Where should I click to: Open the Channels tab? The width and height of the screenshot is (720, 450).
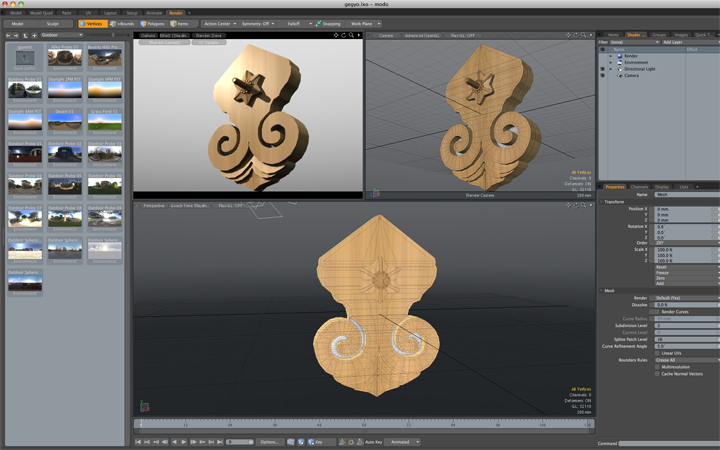click(639, 187)
